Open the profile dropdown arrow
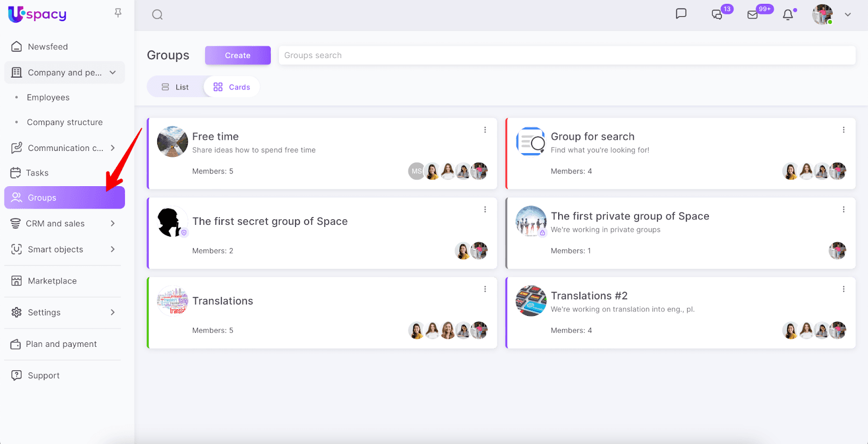The image size is (868, 444). tap(847, 15)
